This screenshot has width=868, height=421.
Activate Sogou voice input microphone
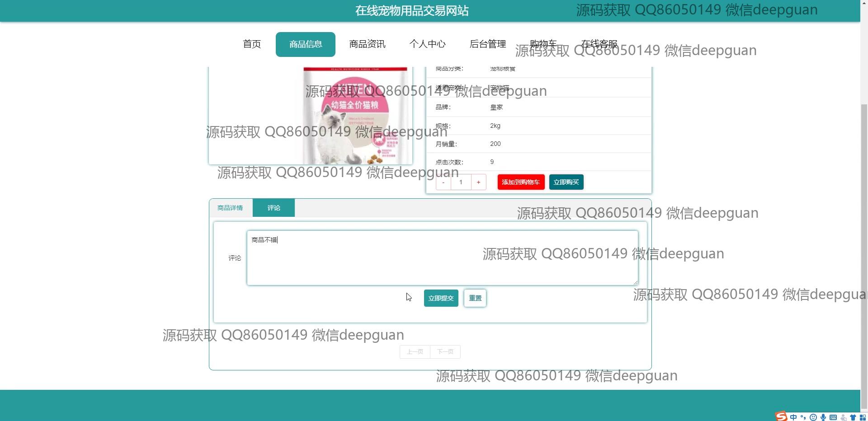[x=823, y=417]
